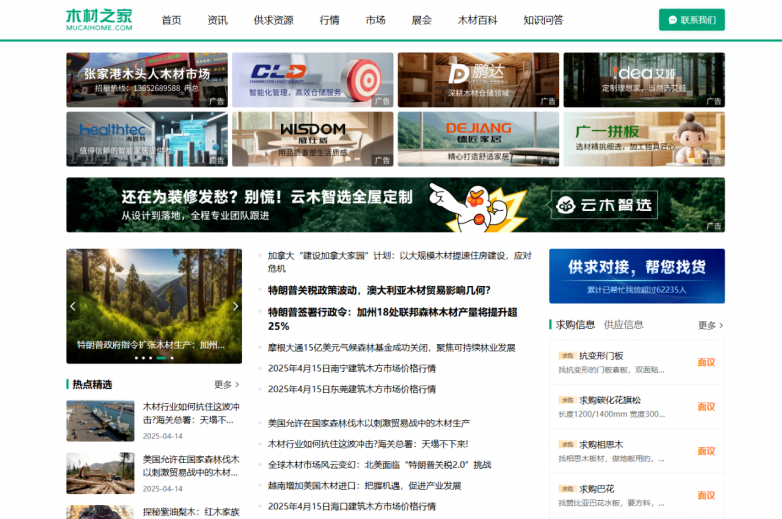Go to previous carousel slide arrow
This screenshot has width=782, height=519.
[73, 306]
